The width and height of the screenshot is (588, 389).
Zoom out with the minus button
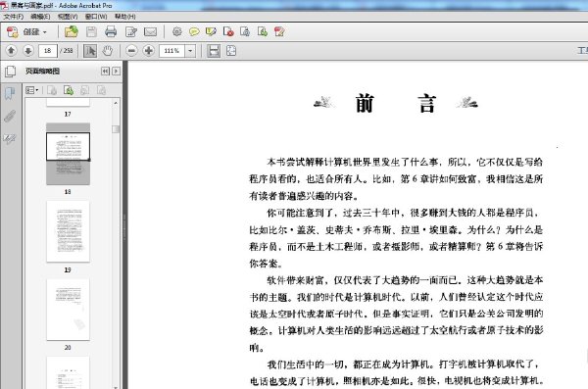click(131, 51)
